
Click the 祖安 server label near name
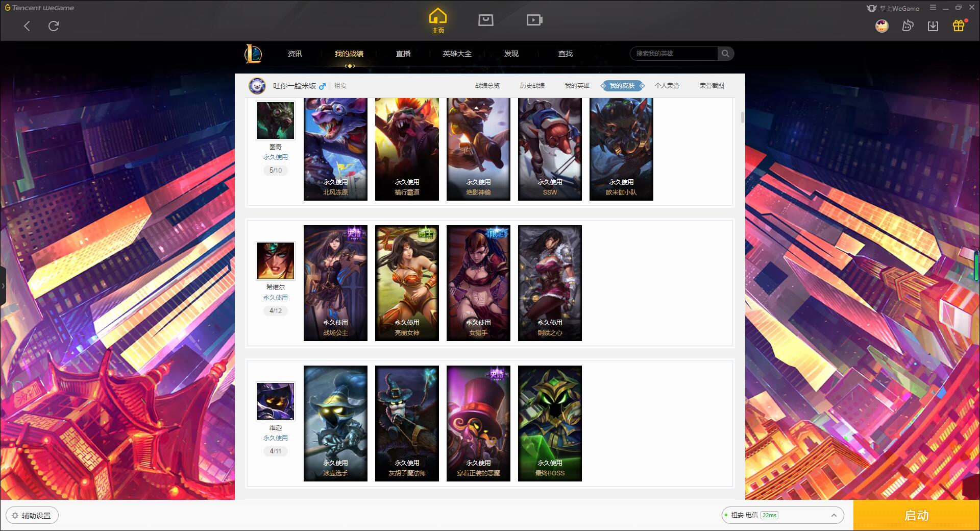tap(340, 86)
